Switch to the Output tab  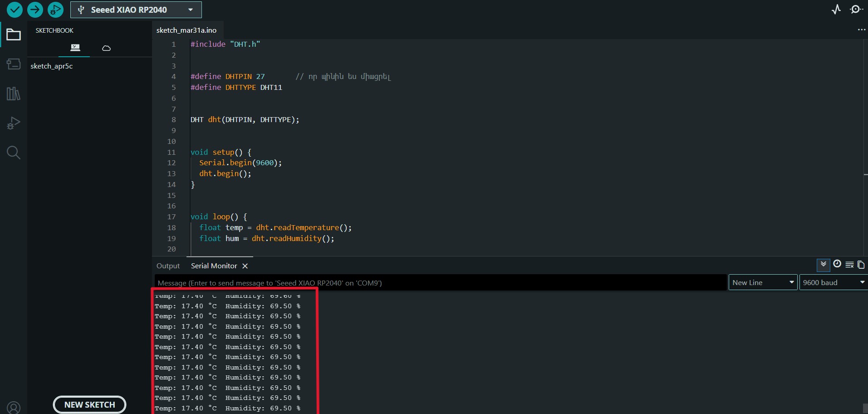pyautogui.click(x=168, y=266)
